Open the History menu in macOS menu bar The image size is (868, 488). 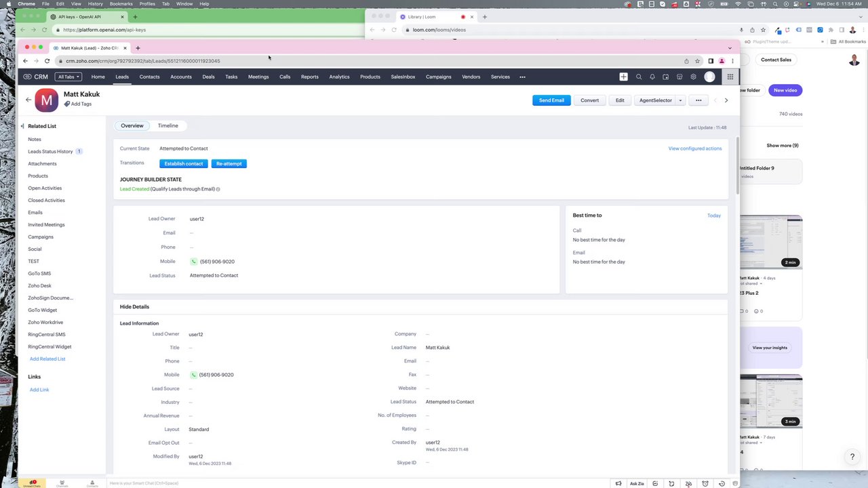tap(95, 3)
